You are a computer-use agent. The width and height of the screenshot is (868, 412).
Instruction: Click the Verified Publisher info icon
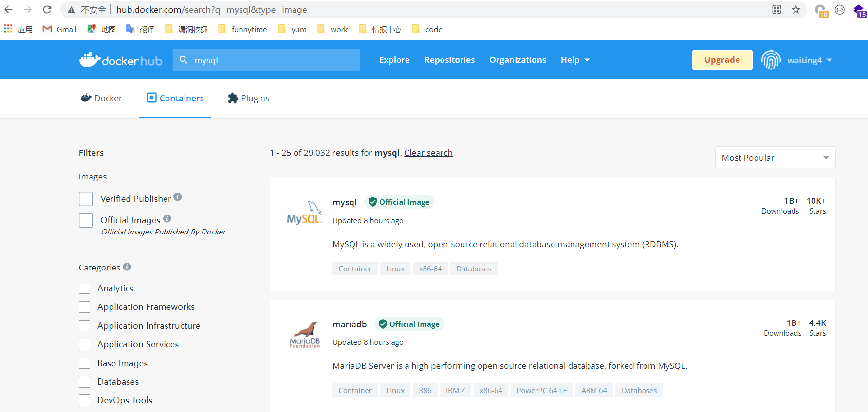178,197
